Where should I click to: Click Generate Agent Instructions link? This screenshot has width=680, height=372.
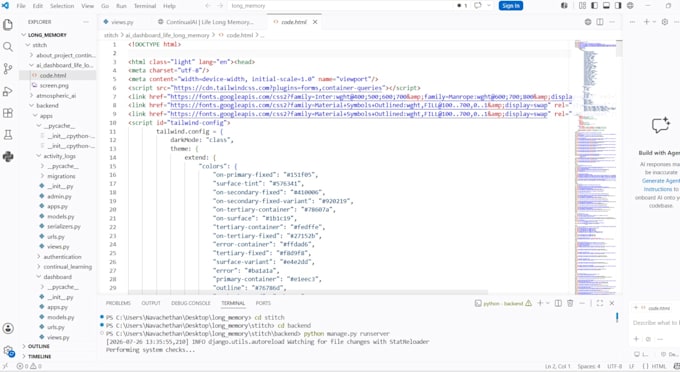tap(660, 185)
